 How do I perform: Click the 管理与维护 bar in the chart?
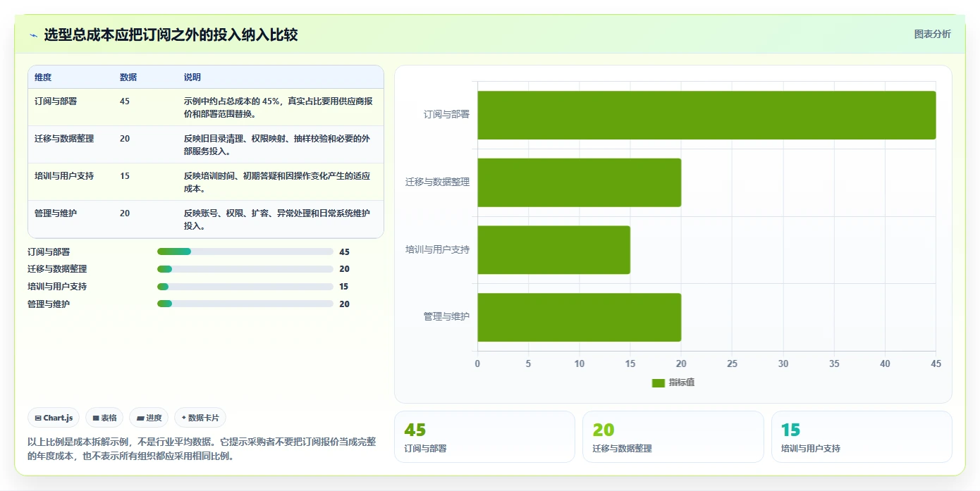pyautogui.click(x=580, y=318)
